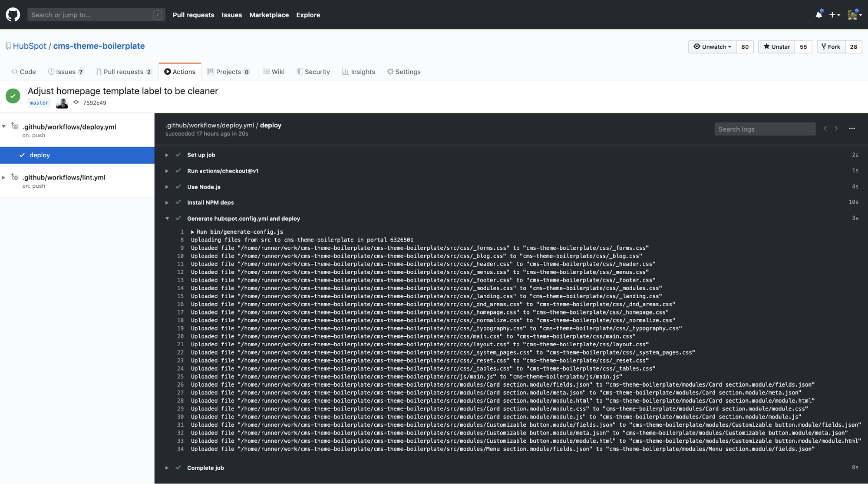Switch to the Issues tab
Viewport: 868px width, 484px height.
66,72
